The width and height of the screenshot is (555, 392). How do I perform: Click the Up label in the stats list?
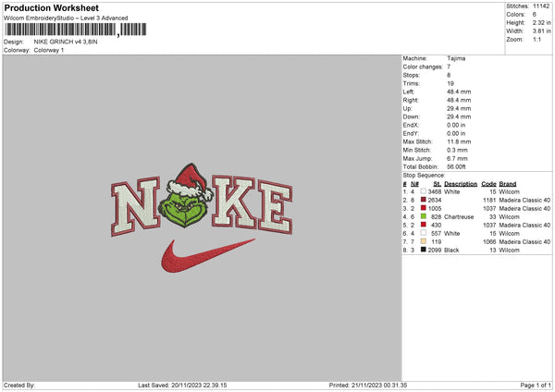(407, 108)
